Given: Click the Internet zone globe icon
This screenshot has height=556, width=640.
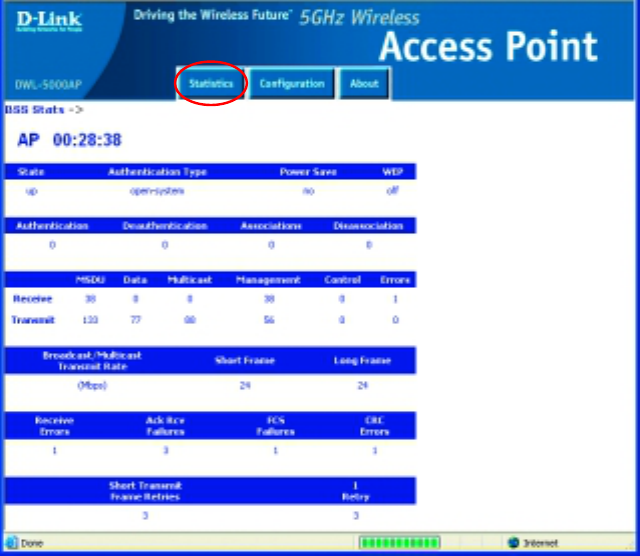Looking at the screenshot, I should click(x=513, y=543).
